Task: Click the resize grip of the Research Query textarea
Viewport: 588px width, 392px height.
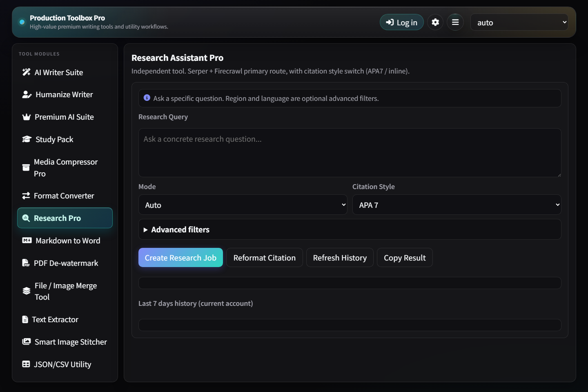Action: point(559,175)
